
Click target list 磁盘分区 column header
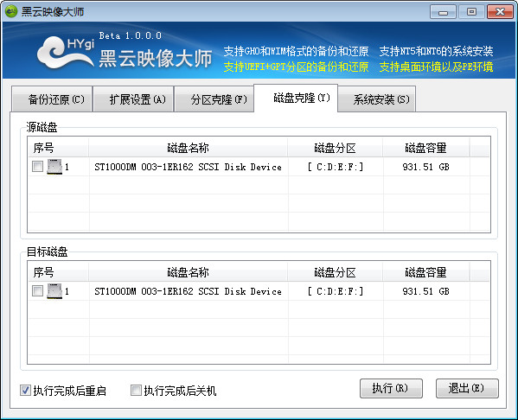pos(335,272)
